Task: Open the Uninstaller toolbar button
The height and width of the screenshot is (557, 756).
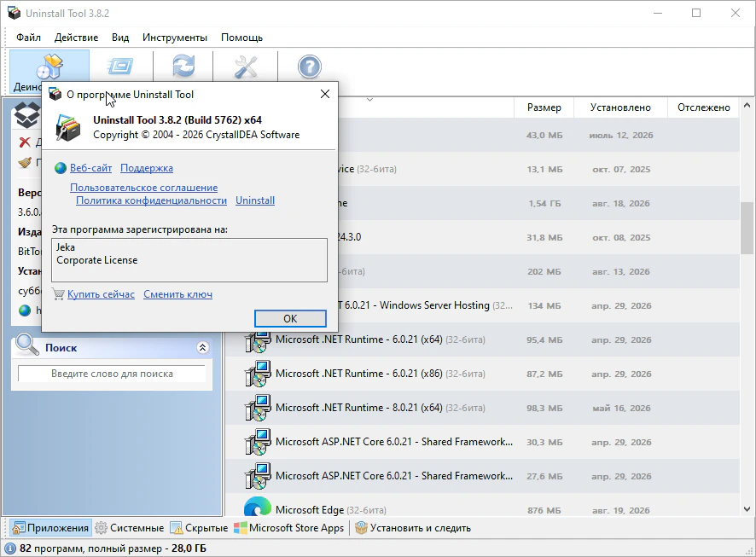Action: tap(49, 73)
